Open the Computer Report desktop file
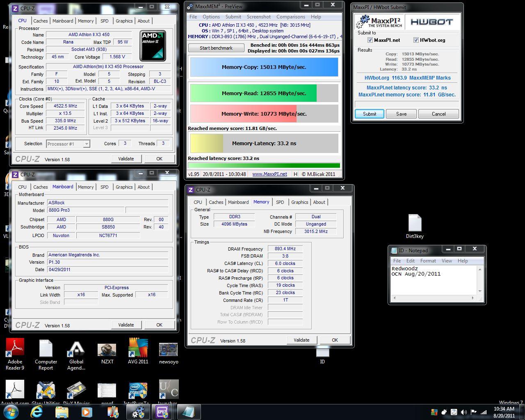The width and height of the screenshot is (525, 420). coord(46,354)
